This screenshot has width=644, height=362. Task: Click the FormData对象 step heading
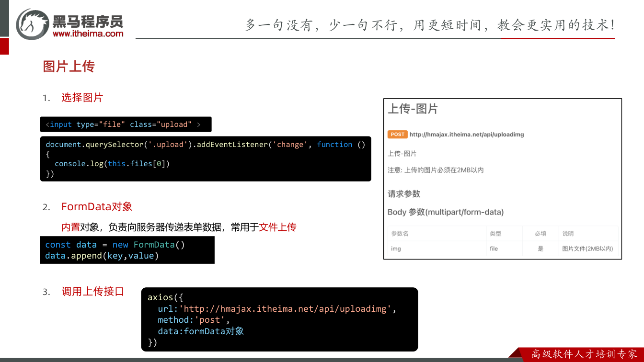pos(97,207)
